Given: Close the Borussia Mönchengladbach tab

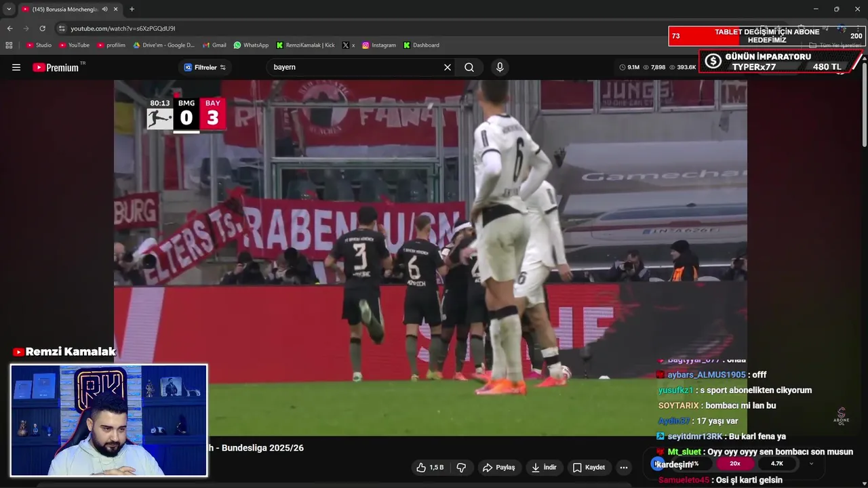Looking at the screenshot, I should [115, 9].
